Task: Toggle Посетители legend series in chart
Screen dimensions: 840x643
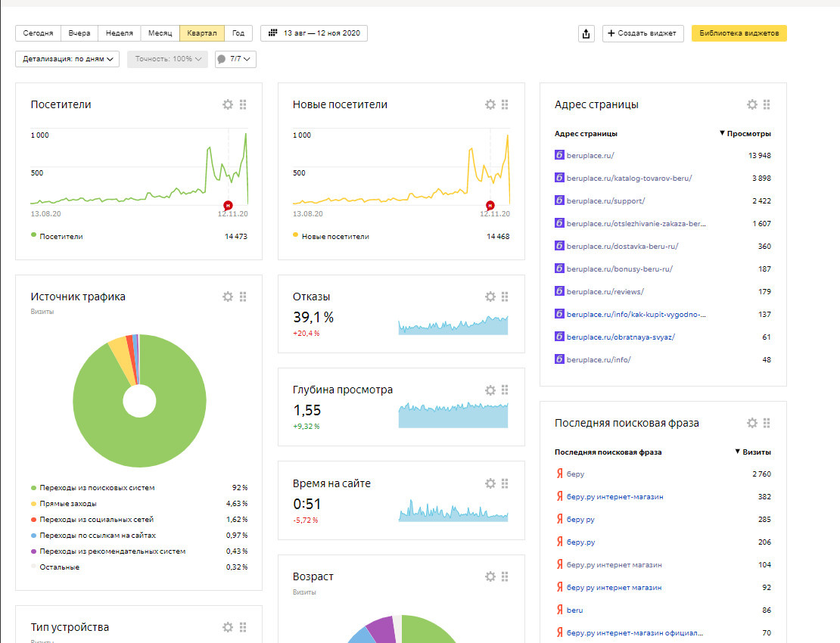Action: point(58,237)
